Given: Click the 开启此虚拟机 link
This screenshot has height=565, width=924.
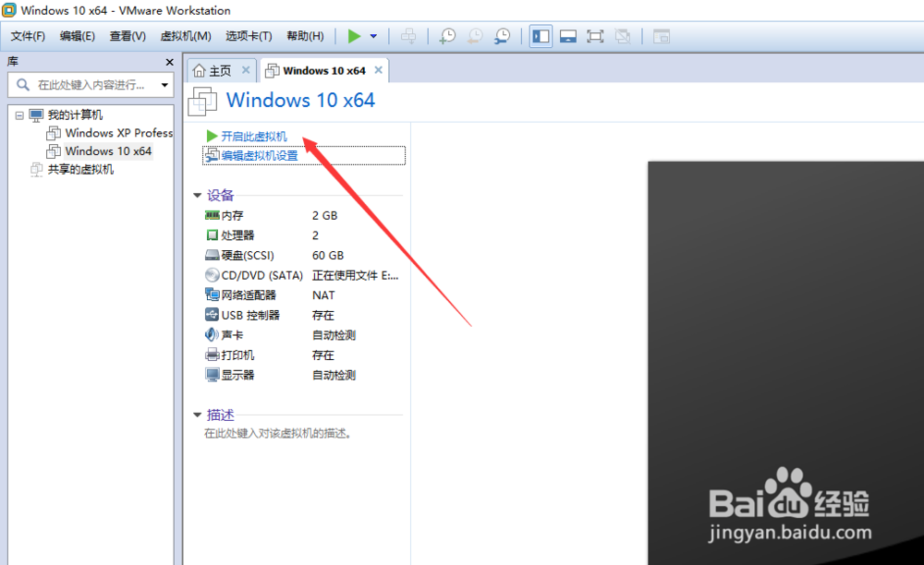Looking at the screenshot, I should click(253, 137).
